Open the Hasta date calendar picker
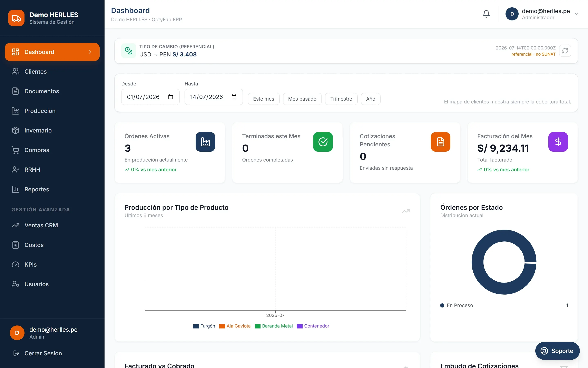The image size is (588, 368). (234, 97)
